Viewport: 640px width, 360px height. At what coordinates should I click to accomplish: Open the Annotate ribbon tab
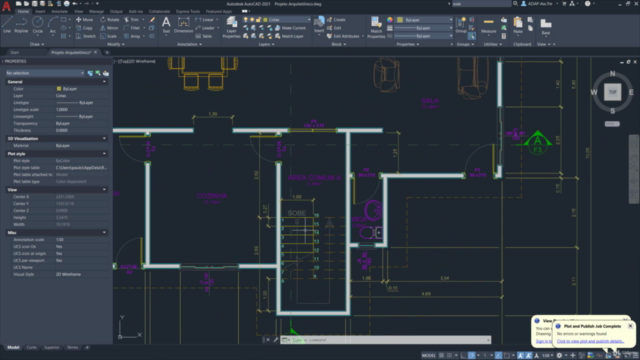coord(59,11)
